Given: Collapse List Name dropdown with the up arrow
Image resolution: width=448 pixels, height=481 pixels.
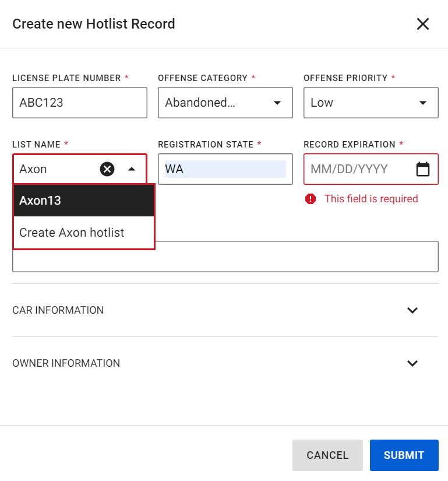Looking at the screenshot, I should pyautogui.click(x=132, y=169).
